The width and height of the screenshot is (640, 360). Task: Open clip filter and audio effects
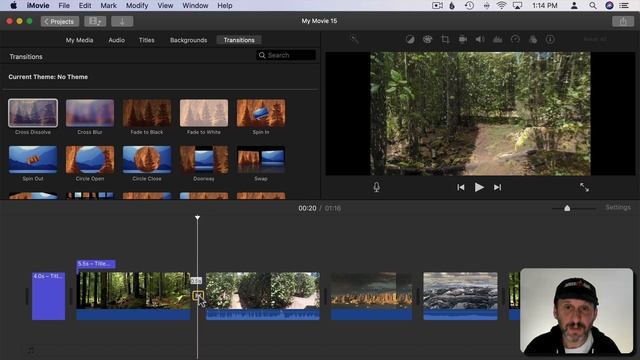pyautogui.click(x=533, y=40)
